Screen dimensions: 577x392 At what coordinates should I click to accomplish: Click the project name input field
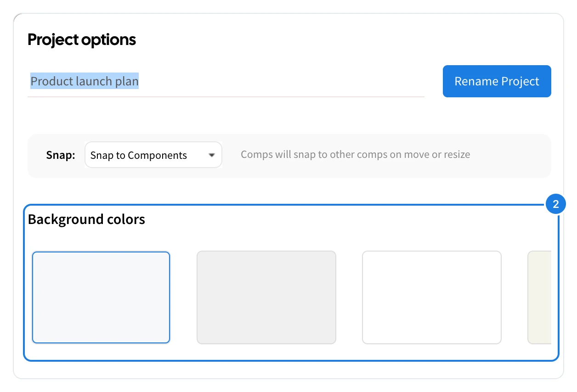[x=226, y=82]
